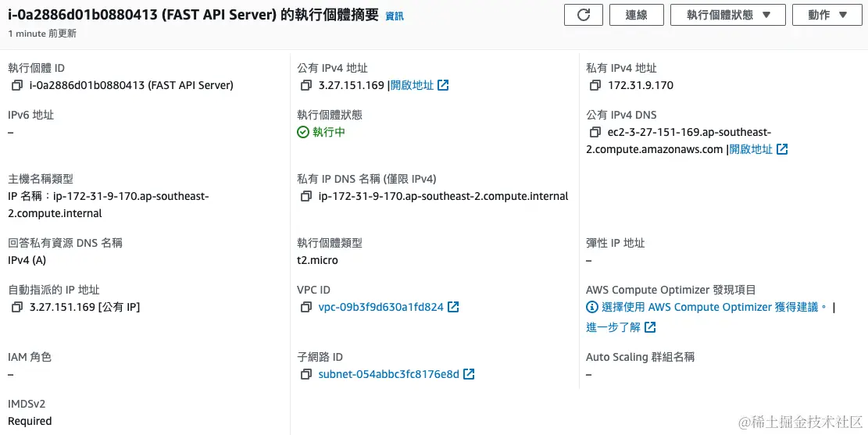Click the refresh button
Screen dimensions: 868x435
tap(583, 15)
